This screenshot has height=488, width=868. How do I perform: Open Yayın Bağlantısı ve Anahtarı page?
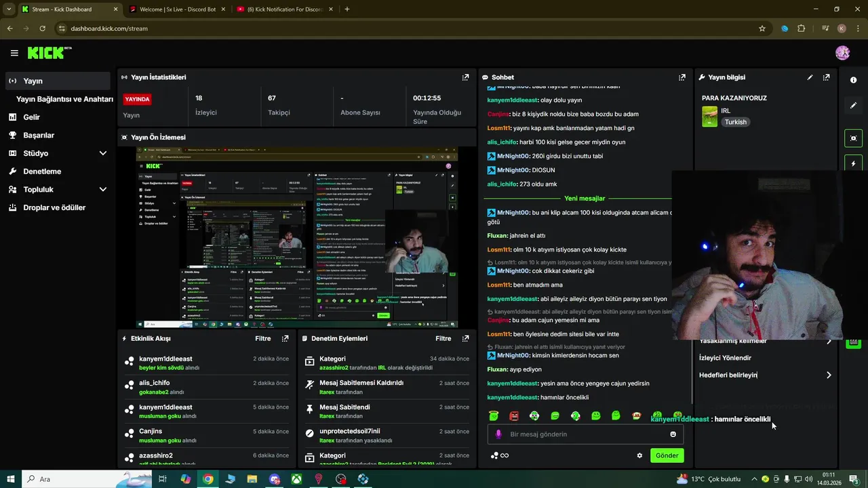64,99
